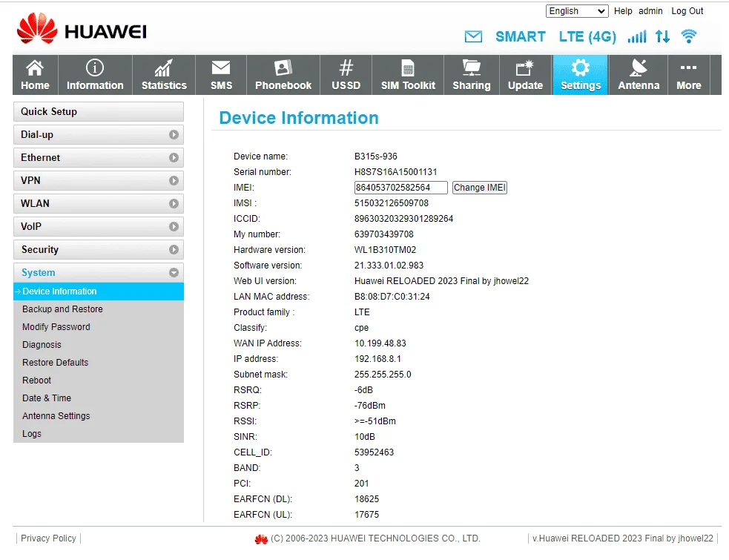
Task: Click LAN MAC address B8:08:D7:C0:31:24
Action: pyautogui.click(x=392, y=297)
